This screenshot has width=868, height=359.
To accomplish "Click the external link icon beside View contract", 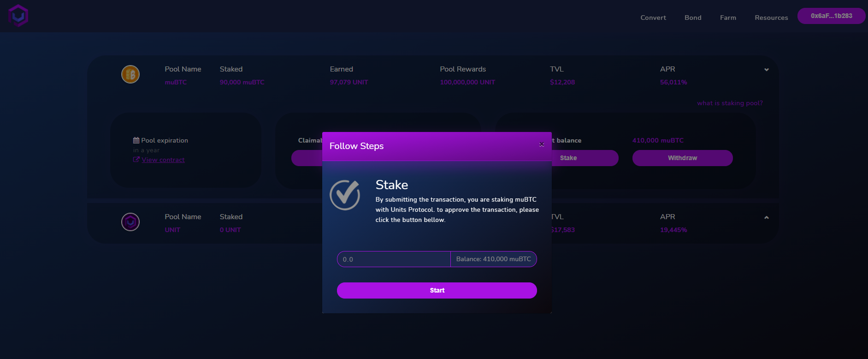I will (x=136, y=160).
